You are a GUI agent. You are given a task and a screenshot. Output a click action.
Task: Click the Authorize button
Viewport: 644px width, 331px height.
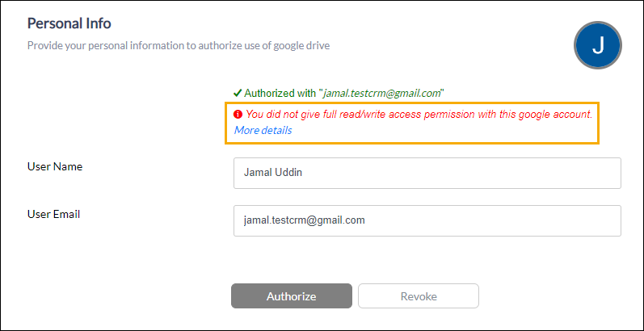click(292, 295)
